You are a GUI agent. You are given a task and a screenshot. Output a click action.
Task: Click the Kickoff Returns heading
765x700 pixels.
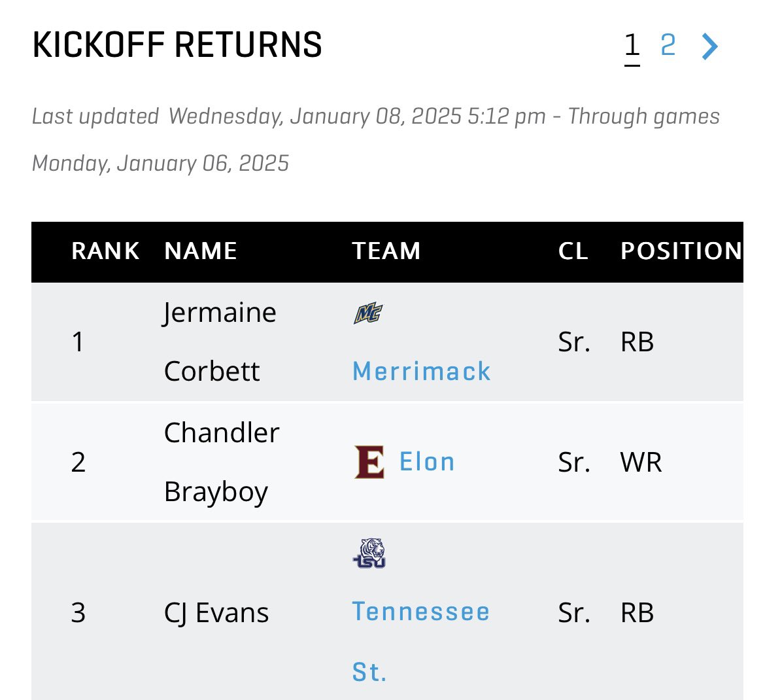[177, 45]
